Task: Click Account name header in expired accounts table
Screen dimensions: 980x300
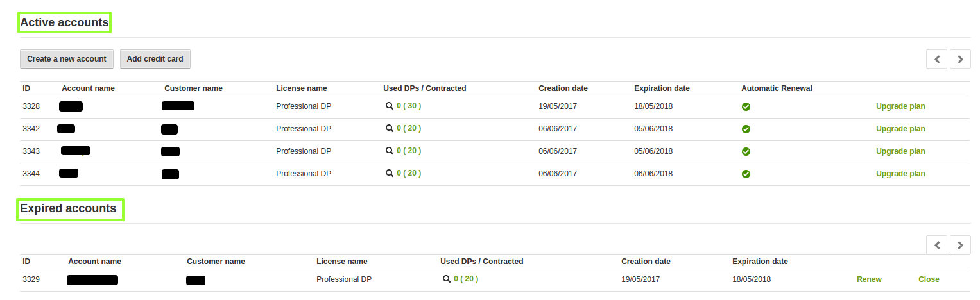Action: (x=94, y=262)
